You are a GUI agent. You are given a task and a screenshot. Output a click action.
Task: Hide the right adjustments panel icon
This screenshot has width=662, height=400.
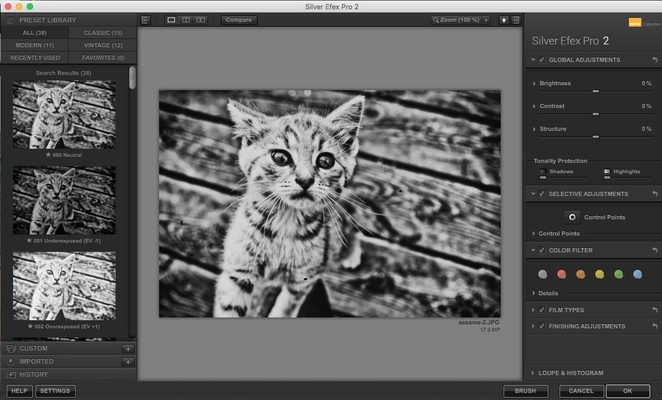point(516,19)
